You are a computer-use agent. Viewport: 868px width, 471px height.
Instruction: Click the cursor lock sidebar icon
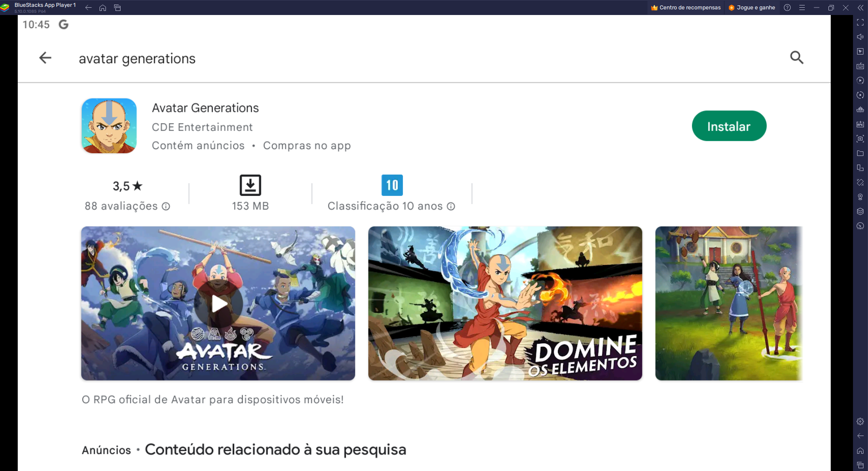click(x=860, y=51)
